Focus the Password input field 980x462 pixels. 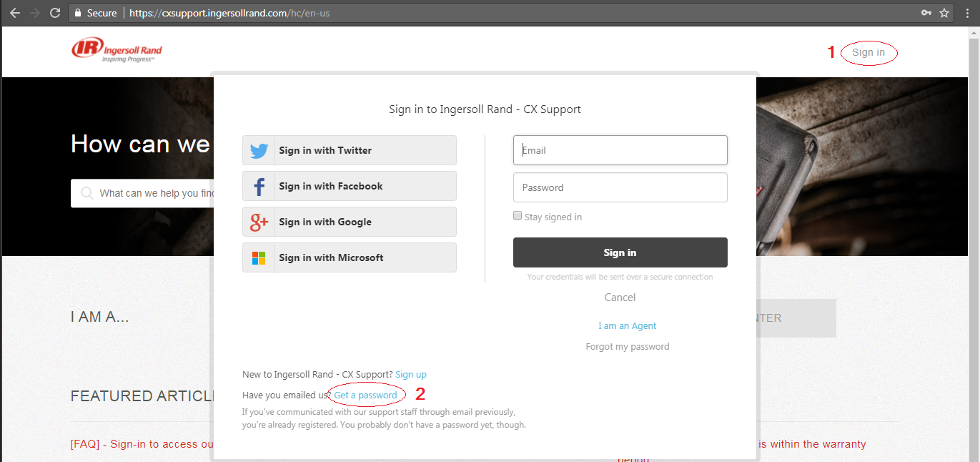point(620,187)
